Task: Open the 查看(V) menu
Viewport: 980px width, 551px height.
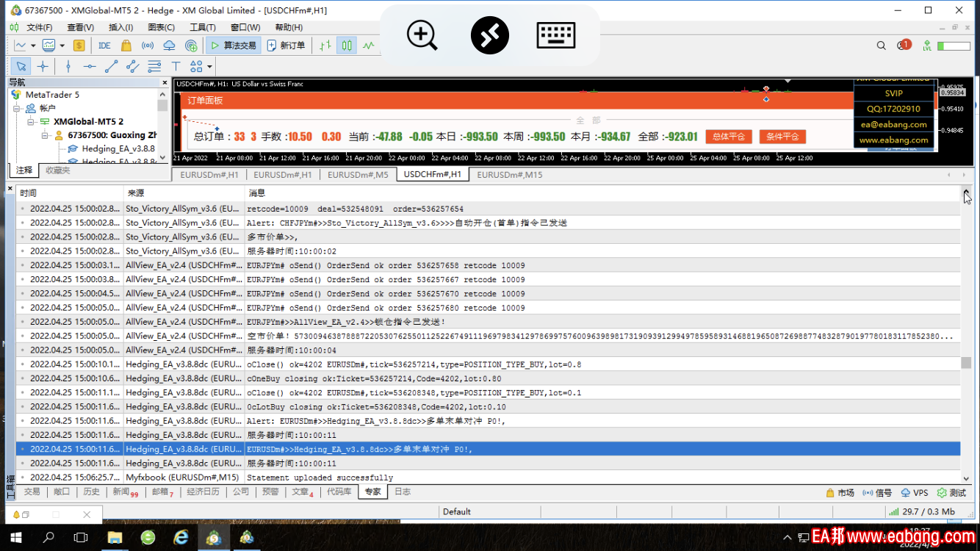Action: (80, 27)
